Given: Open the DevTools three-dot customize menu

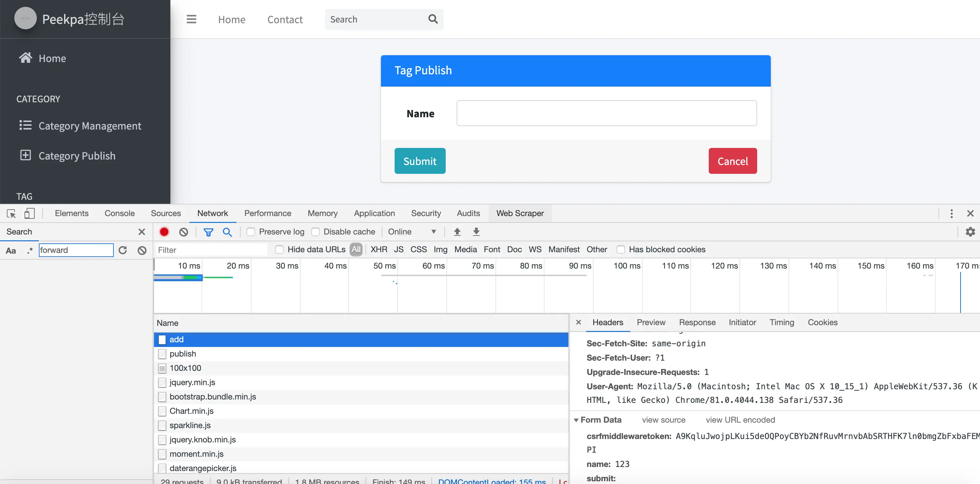Looking at the screenshot, I should point(951,213).
